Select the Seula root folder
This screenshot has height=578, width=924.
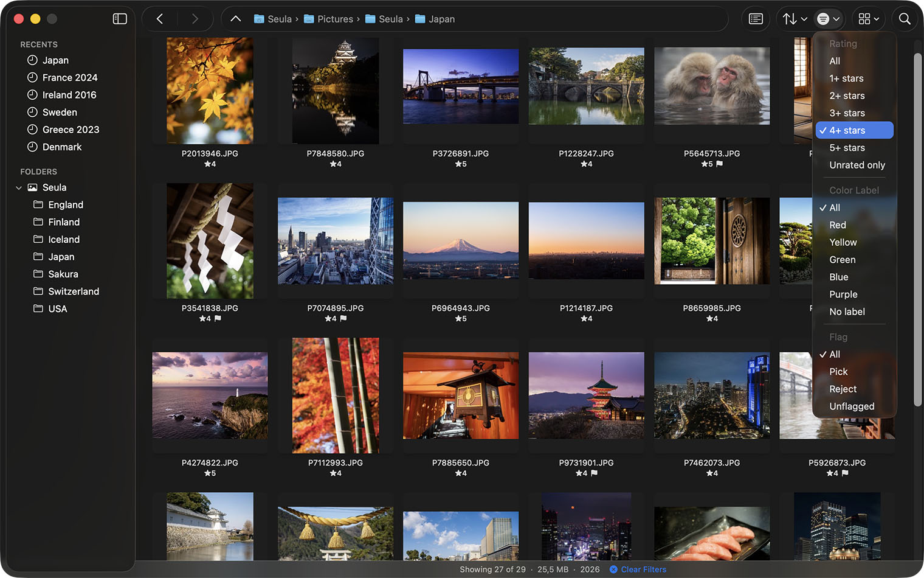point(54,187)
